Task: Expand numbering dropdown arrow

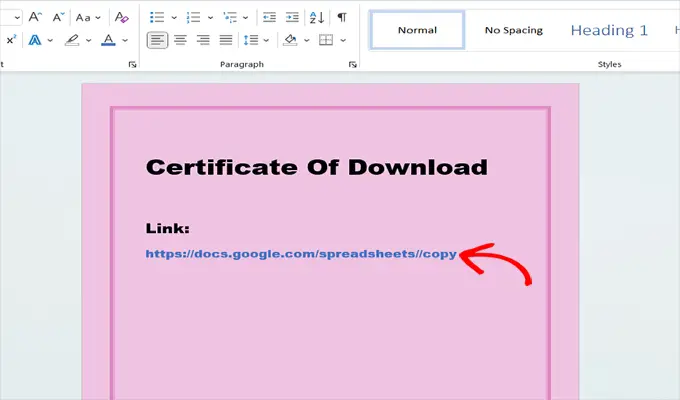Action: [x=210, y=18]
